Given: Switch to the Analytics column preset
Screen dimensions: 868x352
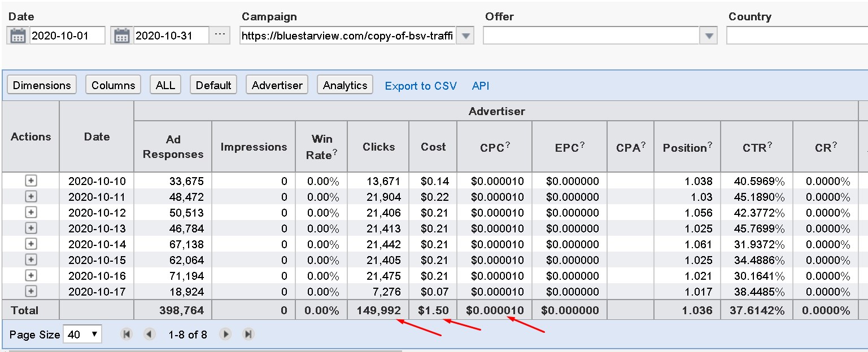Looking at the screenshot, I should pos(345,85).
